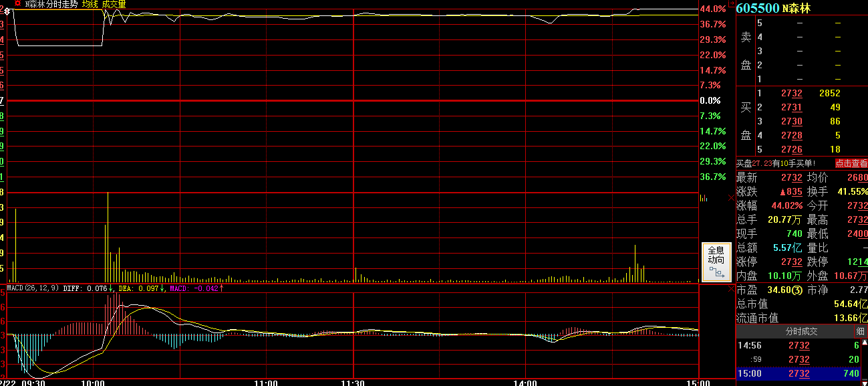
Task: Click the 44.0% axis label
Action: pyautogui.click(x=713, y=9)
